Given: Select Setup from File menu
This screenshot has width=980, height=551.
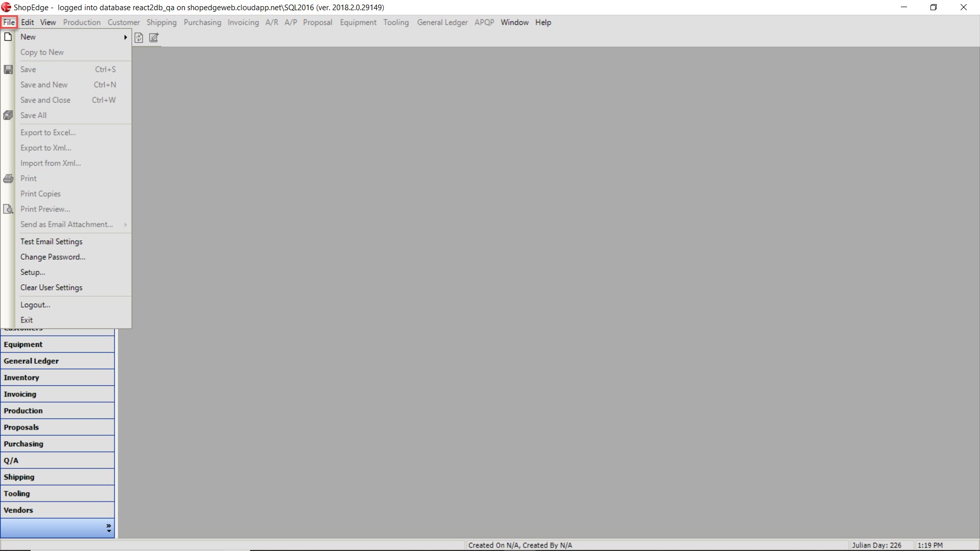Looking at the screenshot, I should pyautogui.click(x=32, y=272).
